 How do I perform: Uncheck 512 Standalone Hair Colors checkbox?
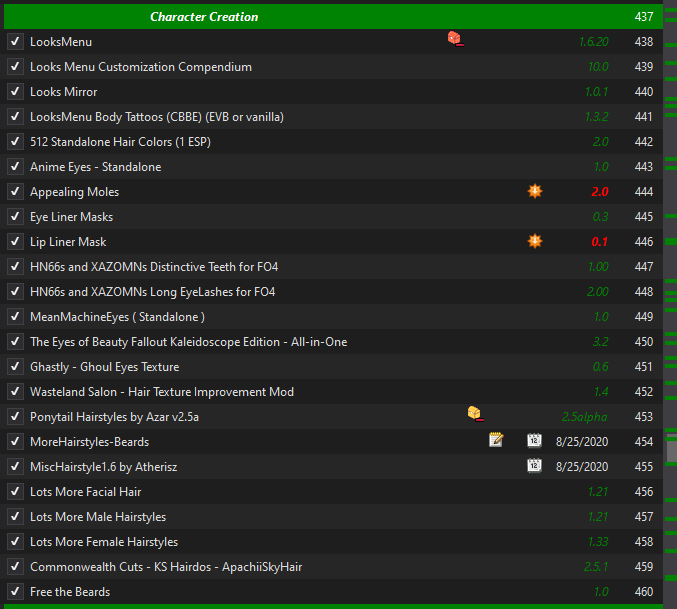tap(15, 142)
